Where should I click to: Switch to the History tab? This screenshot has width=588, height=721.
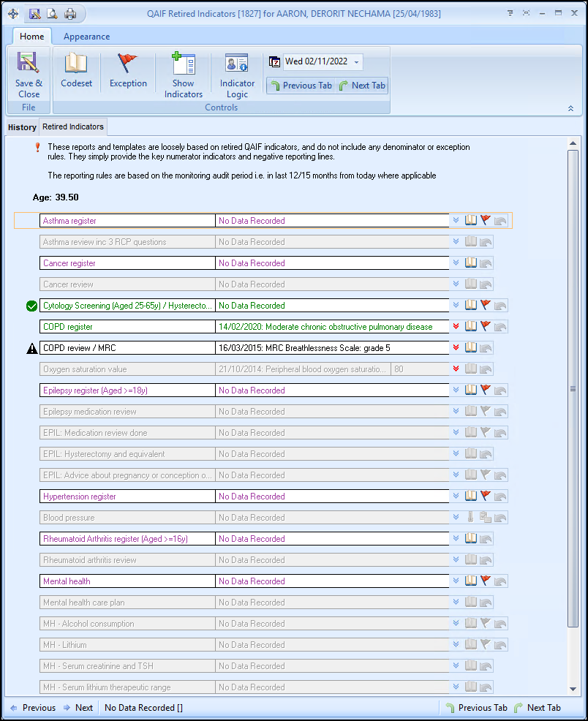point(22,127)
